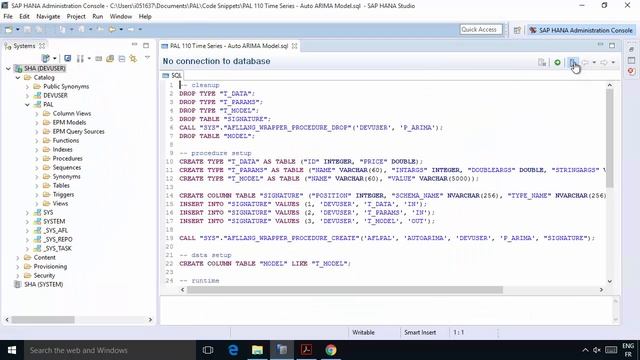Select the Systems view tab
This screenshot has width=640, height=360.
coord(24,46)
